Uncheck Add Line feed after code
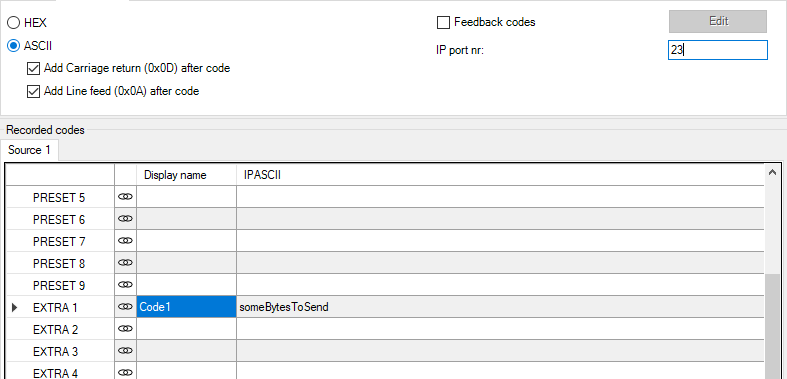This screenshot has height=379, width=787. (x=34, y=91)
